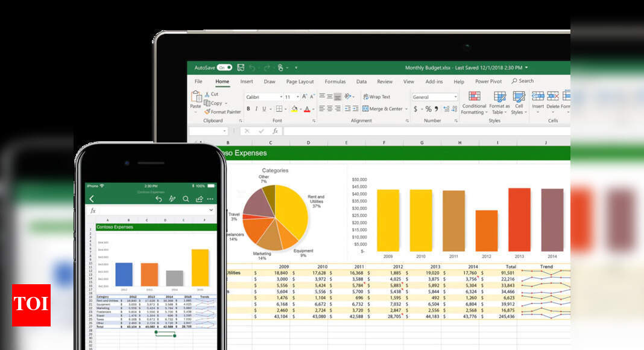Tap the back arrow in Excel mobile
The image size is (644, 350).
(92, 199)
